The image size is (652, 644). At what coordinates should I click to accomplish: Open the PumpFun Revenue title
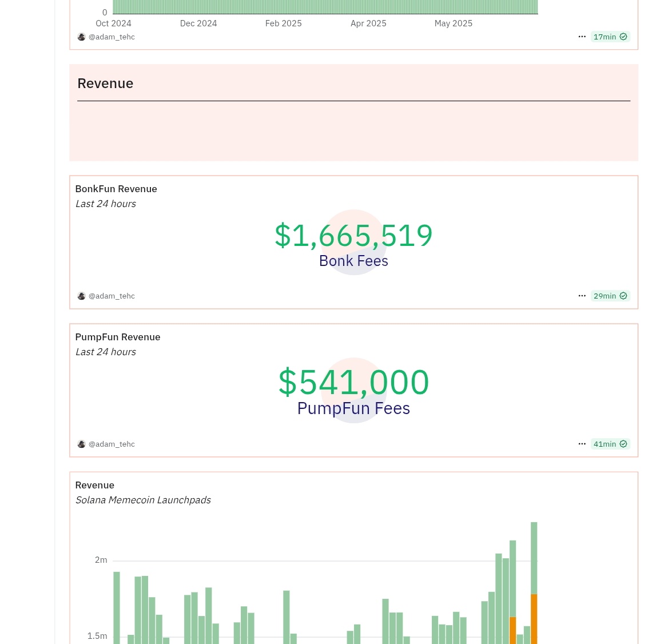coord(118,337)
